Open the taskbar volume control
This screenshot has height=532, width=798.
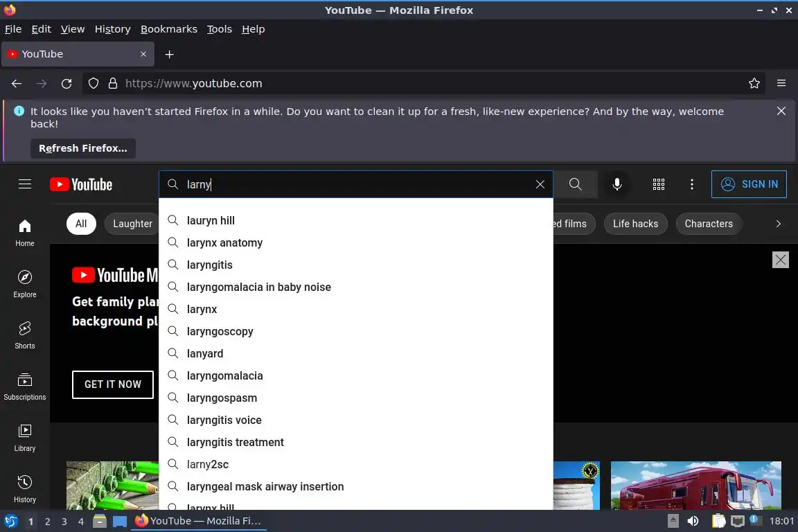(x=693, y=521)
